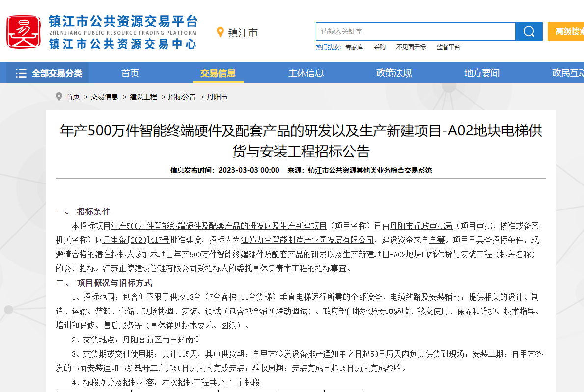
Task: Click the 专家库 hot search link
Action: tap(354, 47)
